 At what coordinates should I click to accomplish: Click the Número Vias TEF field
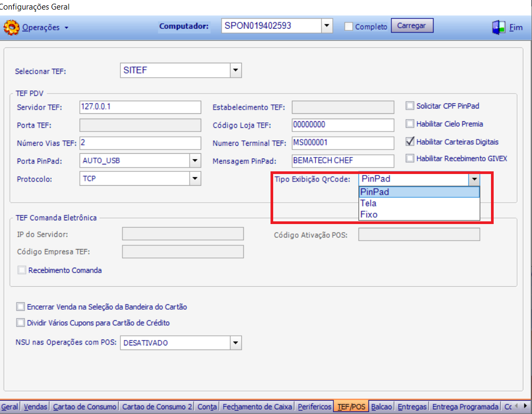pos(140,143)
